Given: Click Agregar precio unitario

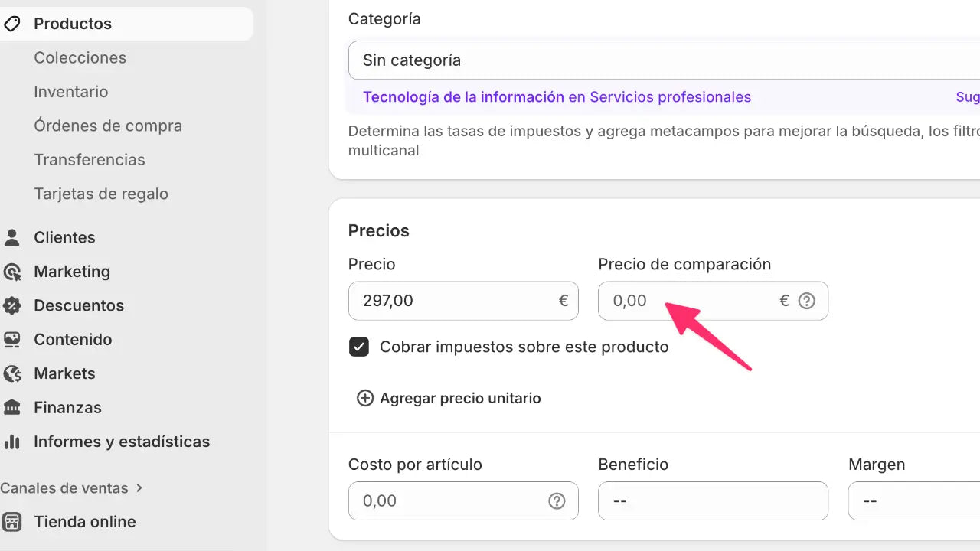Looking at the screenshot, I should (x=449, y=398).
